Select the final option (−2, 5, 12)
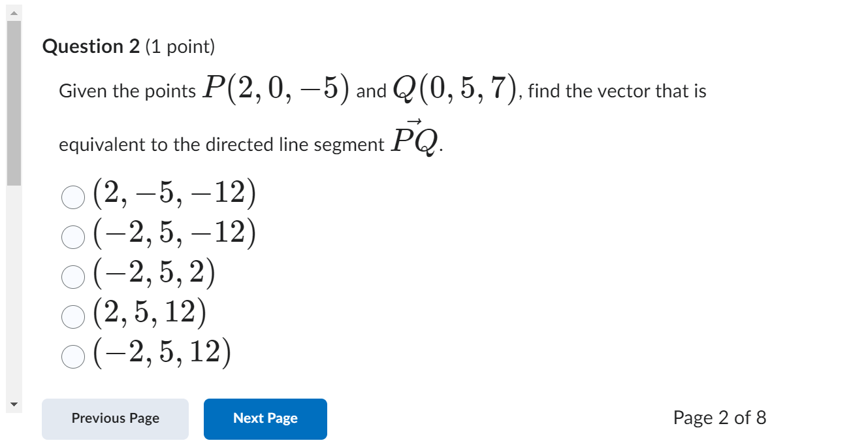This screenshot has height=445, width=868. point(72,355)
